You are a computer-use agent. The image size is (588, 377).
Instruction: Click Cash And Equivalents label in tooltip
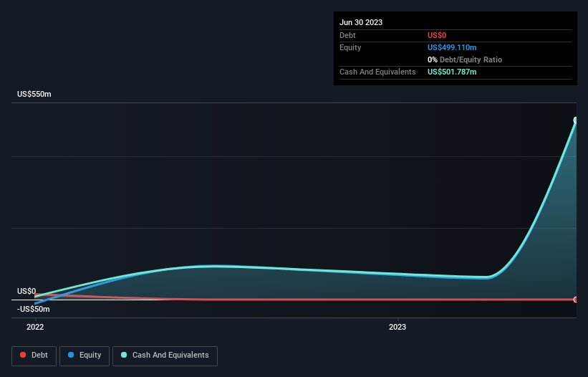click(x=377, y=72)
